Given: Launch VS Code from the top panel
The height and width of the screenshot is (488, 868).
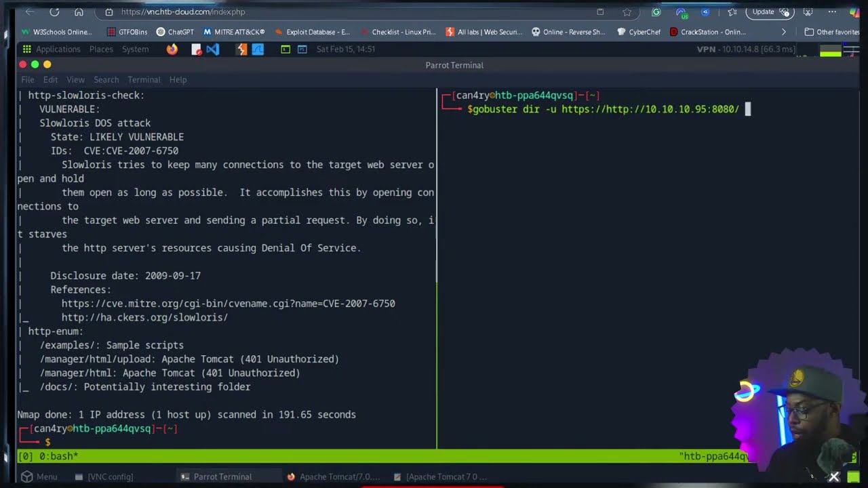Looking at the screenshot, I should point(213,49).
